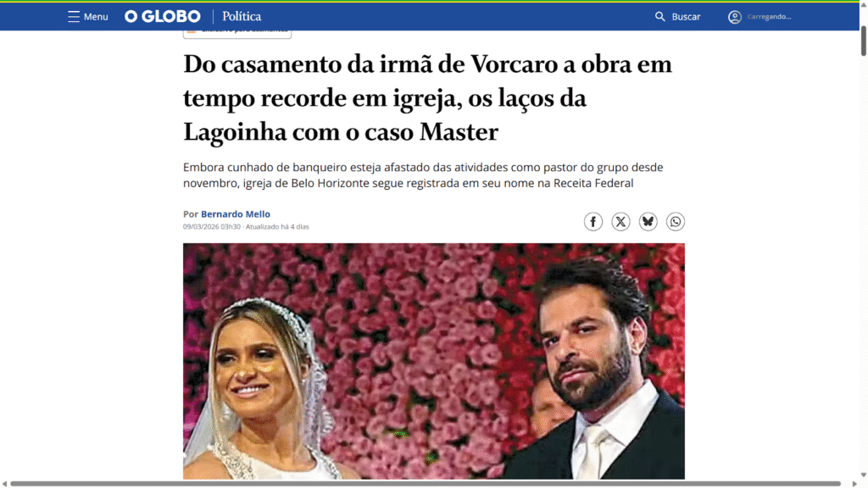The height and width of the screenshot is (488, 868).
Task: Click the exclusive subscribers badge
Action: point(237,34)
